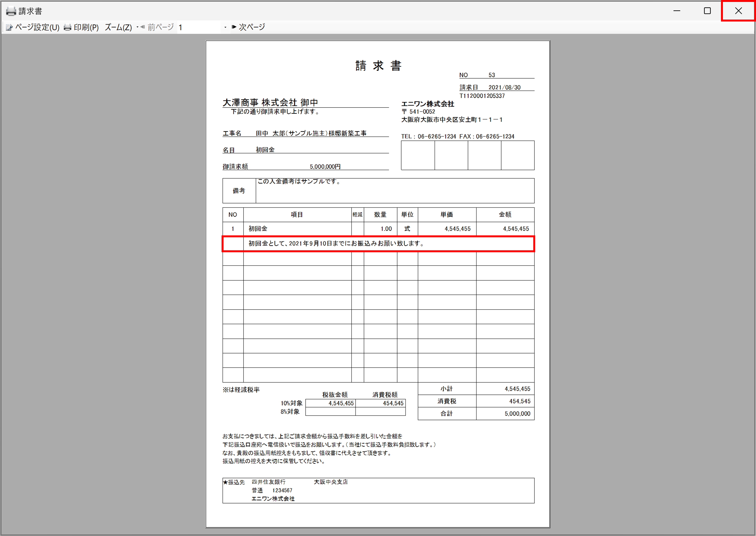This screenshot has width=756, height=536.
Task: Click the 印刷(P) print label
Action: [86, 27]
